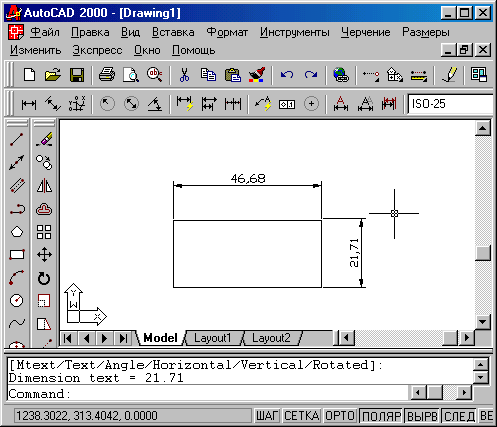This screenshot has height=427, width=497.
Task: Select the Rectangle drawing tool
Action: (x=17, y=255)
